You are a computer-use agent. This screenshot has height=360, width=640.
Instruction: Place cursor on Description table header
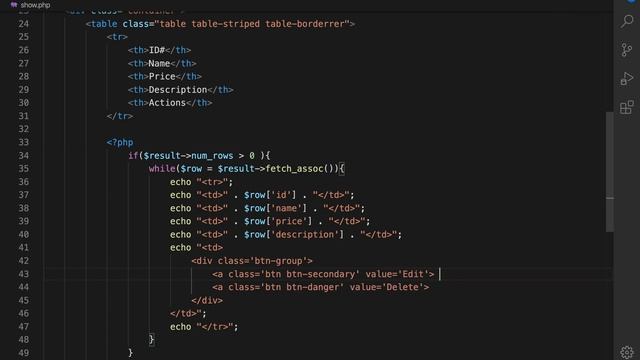[178, 90]
